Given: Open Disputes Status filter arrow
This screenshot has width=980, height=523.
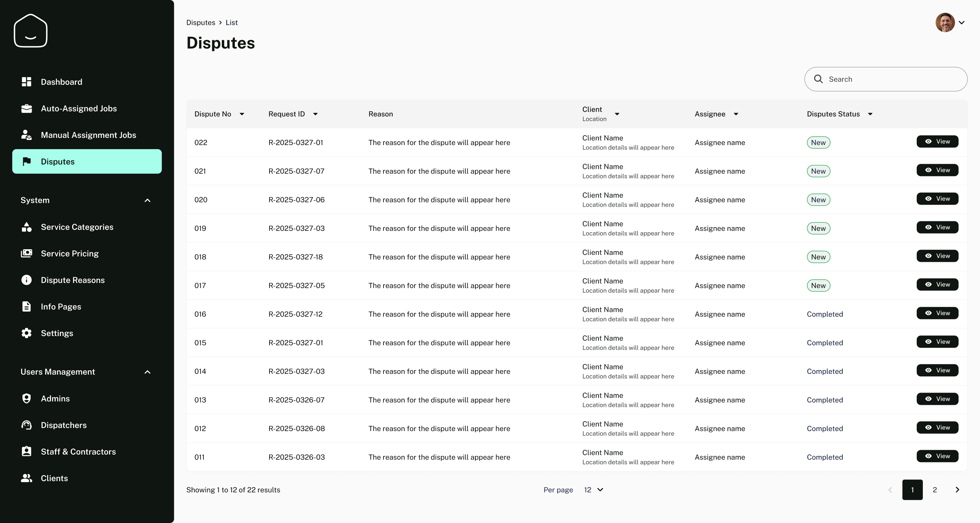Looking at the screenshot, I should [870, 114].
